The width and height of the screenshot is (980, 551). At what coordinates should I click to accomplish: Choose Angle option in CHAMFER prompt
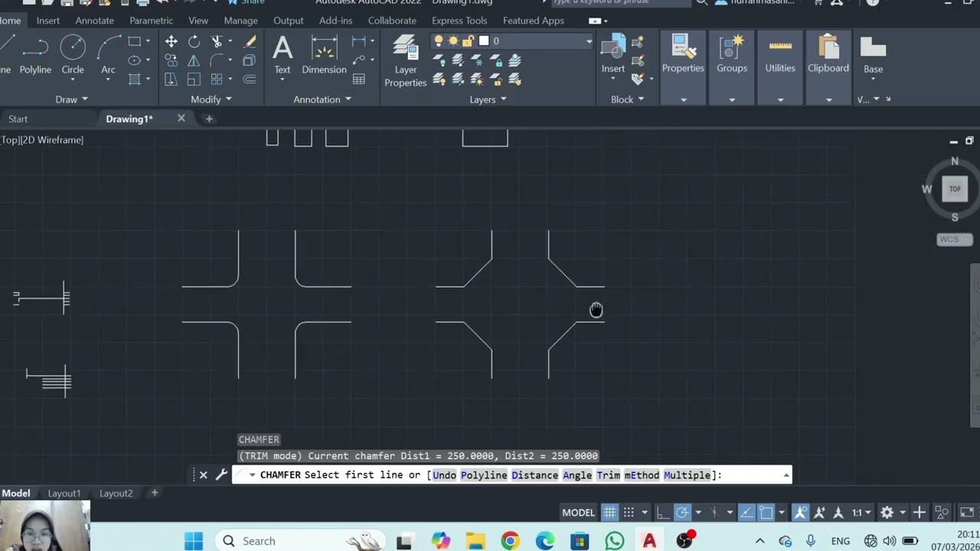click(x=577, y=475)
